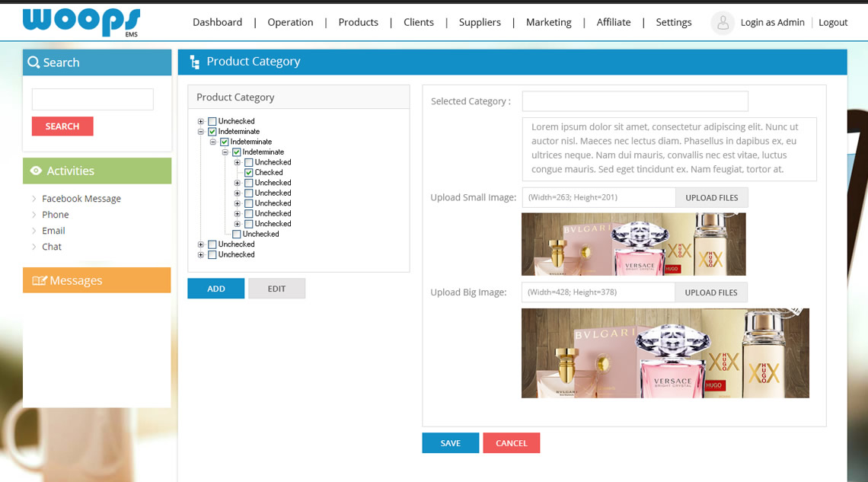This screenshot has height=482, width=868.
Task: Toggle the innermost Indeterminate checkbox
Action: click(236, 152)
